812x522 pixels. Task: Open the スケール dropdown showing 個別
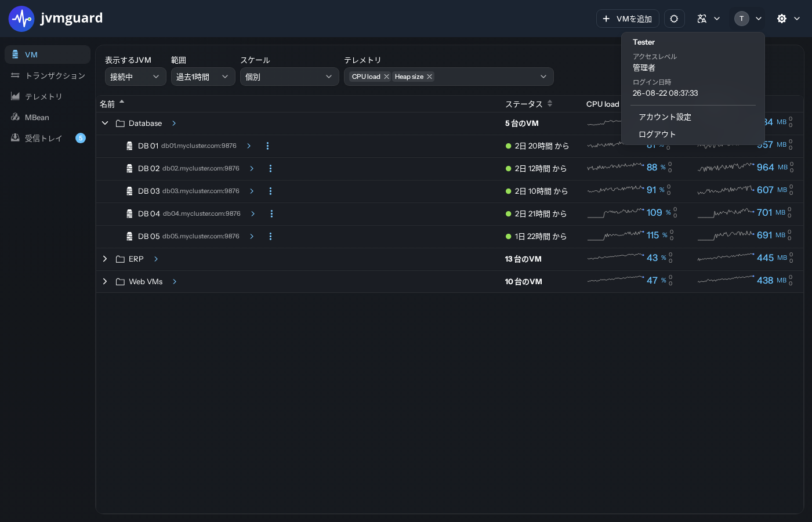[289, 77]
